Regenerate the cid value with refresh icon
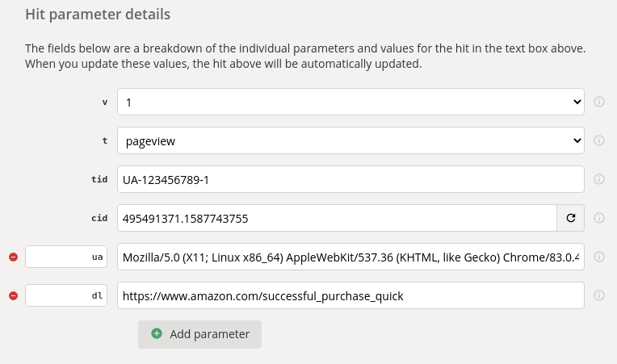 570,218
